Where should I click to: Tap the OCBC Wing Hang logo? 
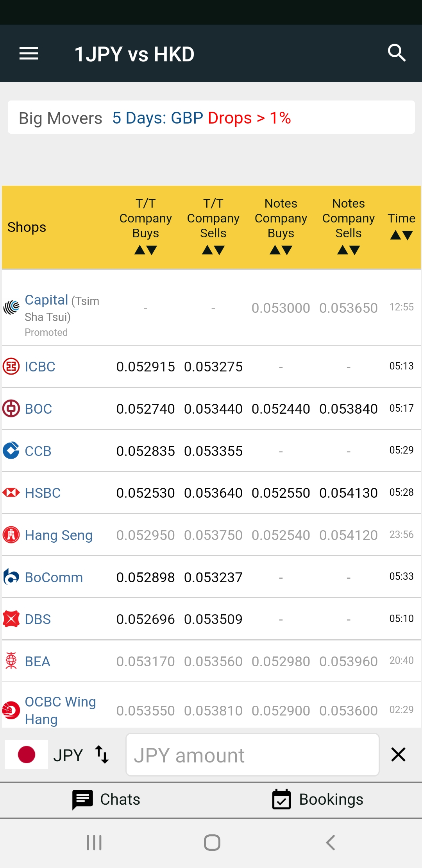(x=11, y=710)
